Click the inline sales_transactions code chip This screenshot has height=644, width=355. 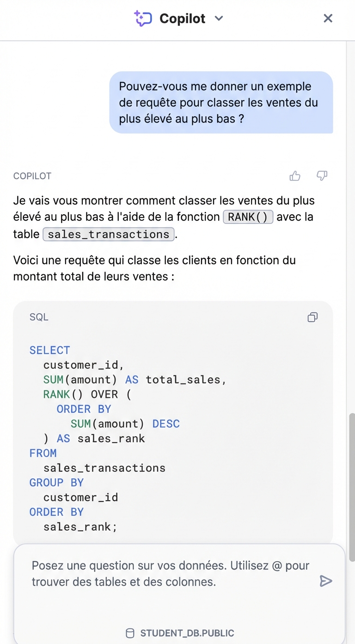(x=109, y=234)
